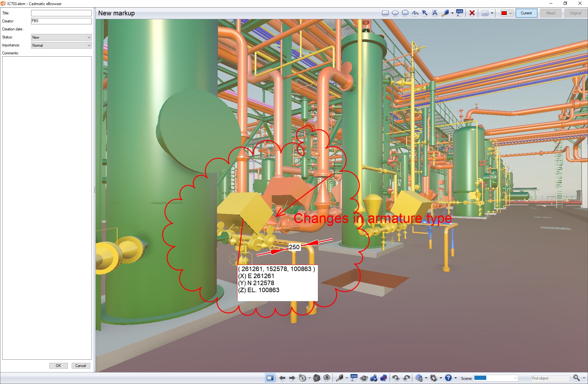Switch to Original view mode

click(x=575, y=13)
